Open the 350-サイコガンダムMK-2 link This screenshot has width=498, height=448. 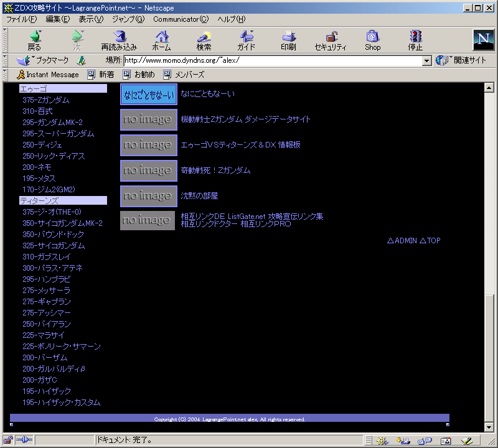click(63, 223)
